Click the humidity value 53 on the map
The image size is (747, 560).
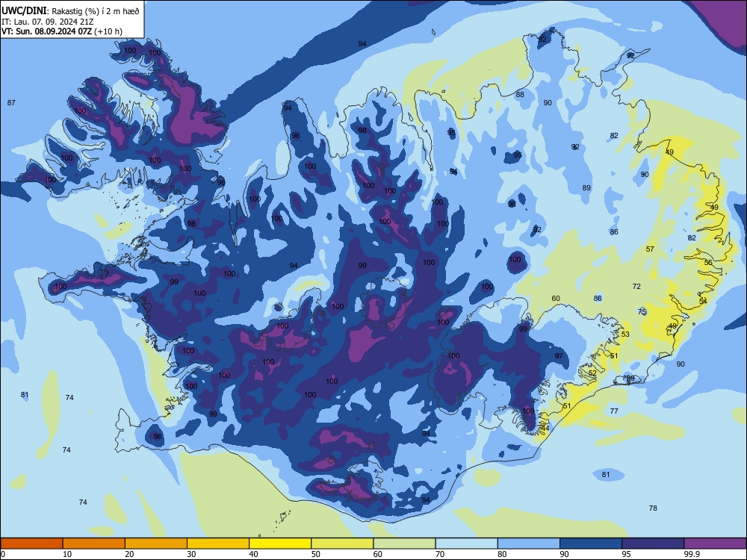tap(625, 335)
